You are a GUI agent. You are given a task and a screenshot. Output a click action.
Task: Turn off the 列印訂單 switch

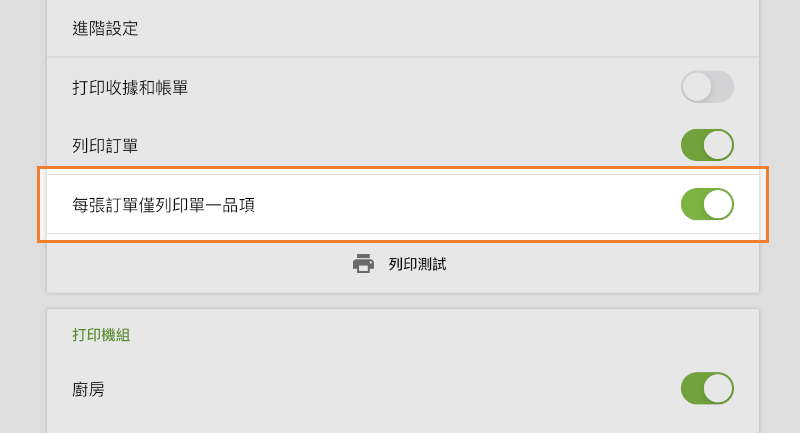pos(707,145)
